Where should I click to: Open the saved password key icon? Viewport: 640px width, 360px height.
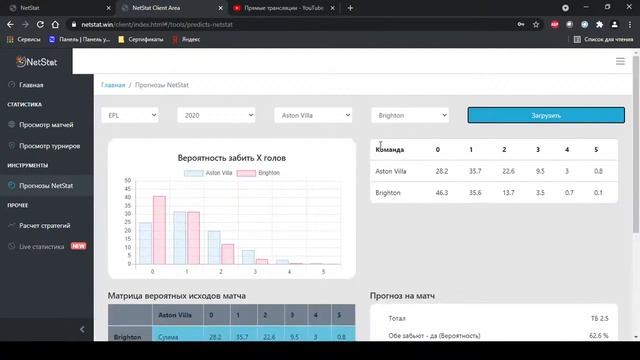pyautogui.click(x=521, y=24)
